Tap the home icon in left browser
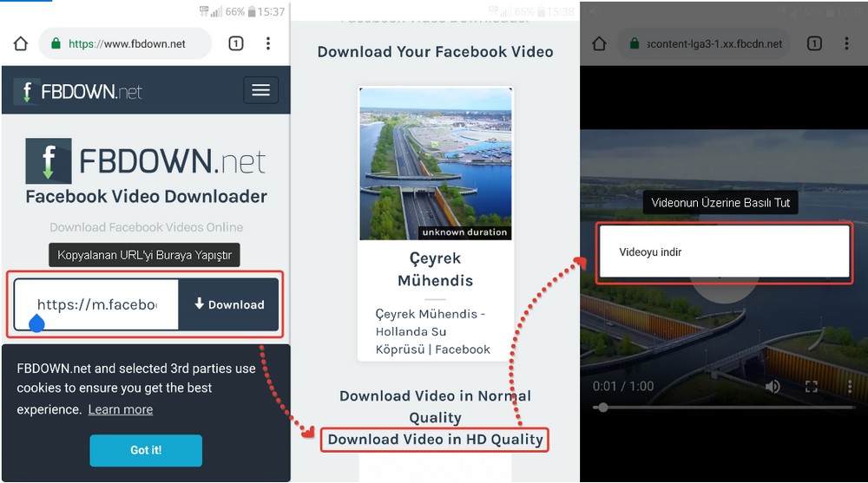 point(21,44)
